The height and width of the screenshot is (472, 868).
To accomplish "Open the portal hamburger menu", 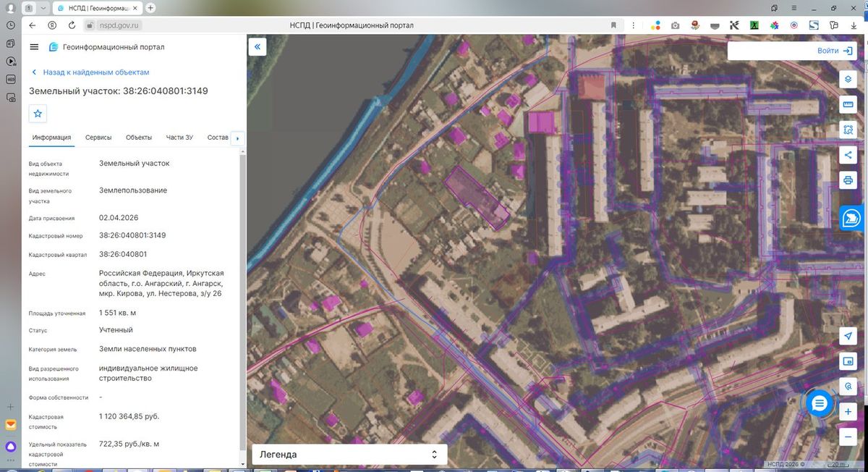I will 34,47.
